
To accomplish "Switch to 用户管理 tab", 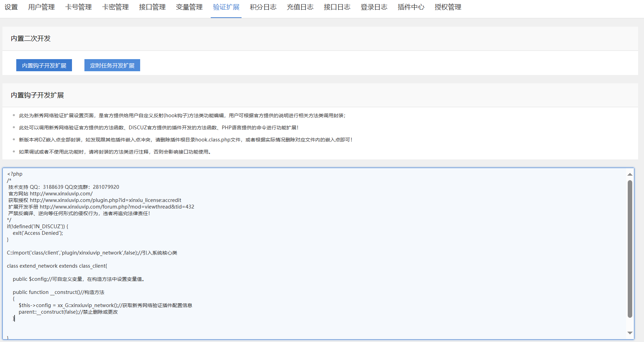I will point(42,7).
